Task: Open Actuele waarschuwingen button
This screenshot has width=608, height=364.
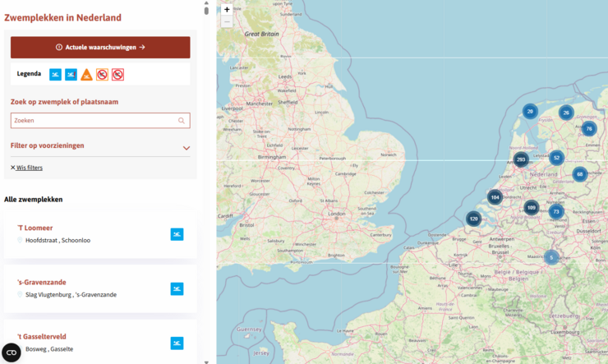Action: (100, 48)
